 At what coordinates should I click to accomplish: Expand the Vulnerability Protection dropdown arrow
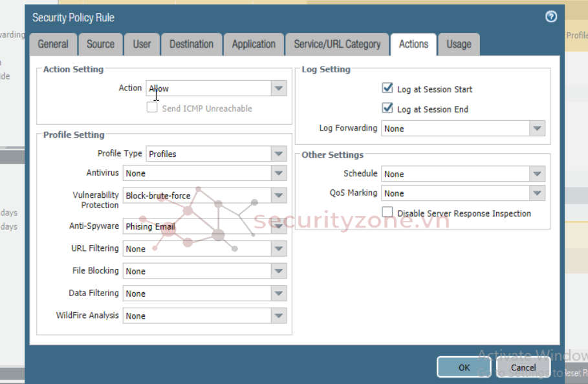pyautogui.click(x=279, y=195)
